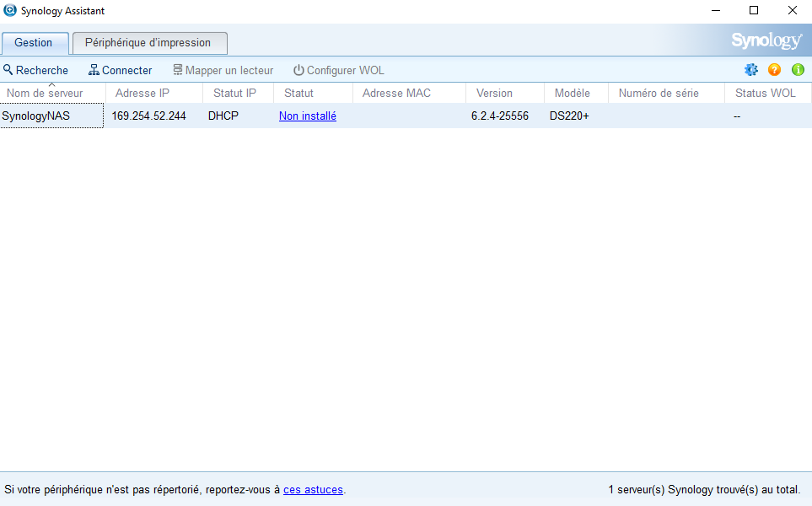Viewport: 812px width, 506px height.
Task: Open help via the orange question icon
Action: pos(774,69)
